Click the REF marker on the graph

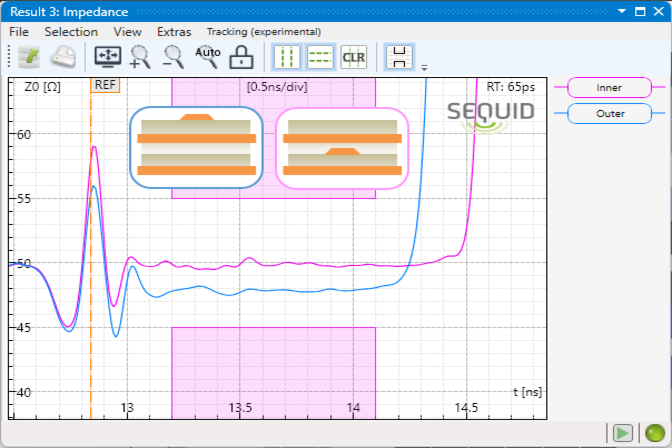coord(105,85)
